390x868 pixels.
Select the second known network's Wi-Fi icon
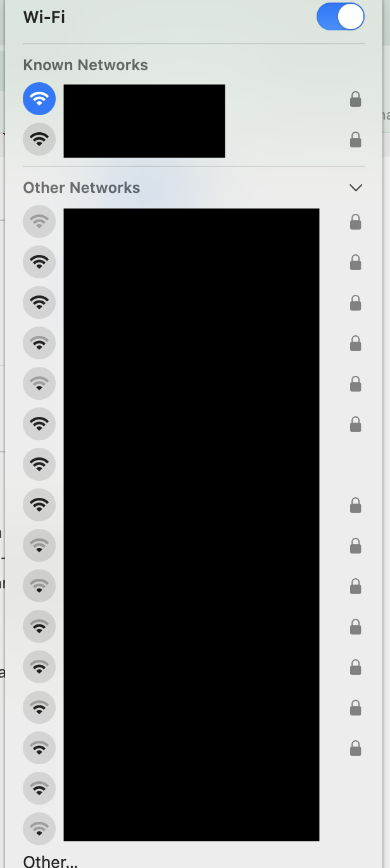coord(39,139)
